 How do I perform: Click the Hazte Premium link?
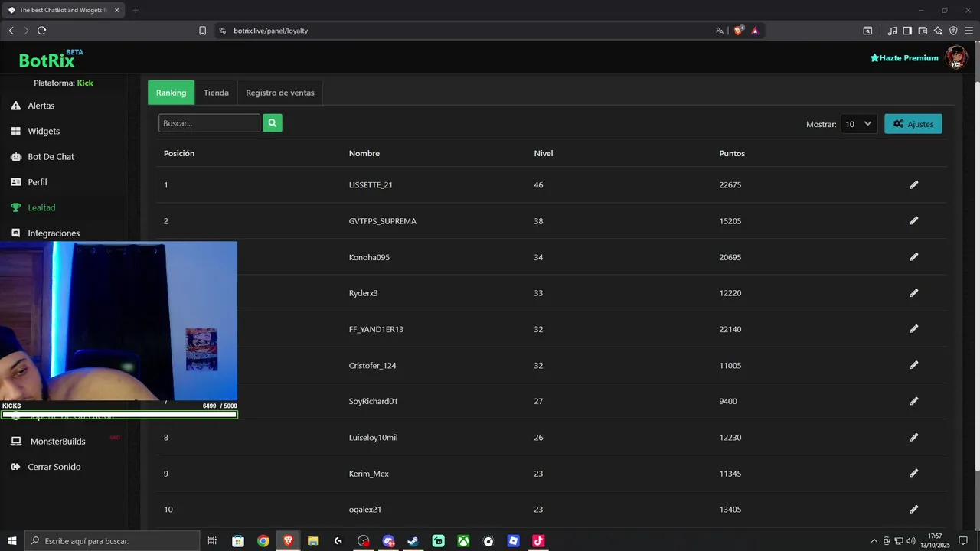pyautogui.click(x=904, y=58)
